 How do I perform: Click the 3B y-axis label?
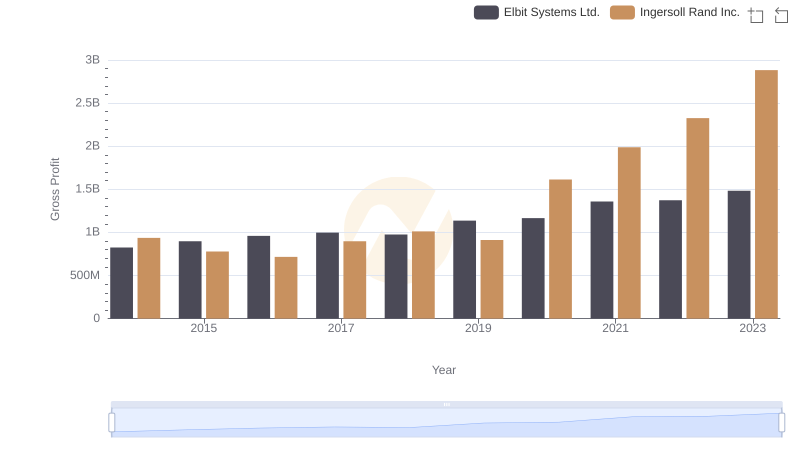[92, 60]
